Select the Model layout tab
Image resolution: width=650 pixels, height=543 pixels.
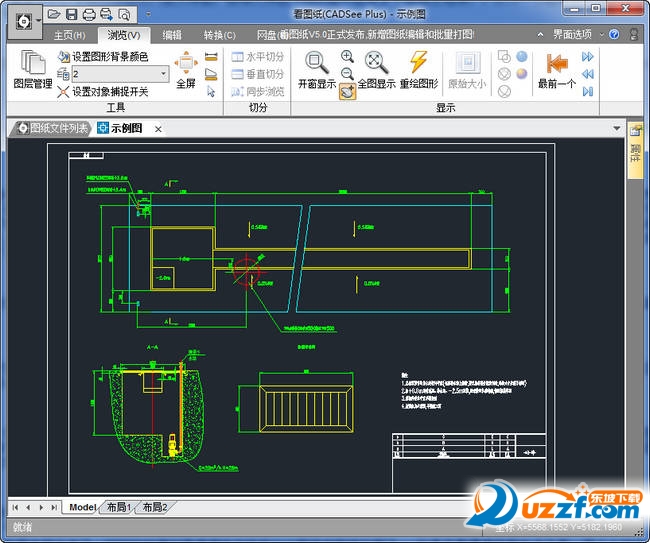82,507
